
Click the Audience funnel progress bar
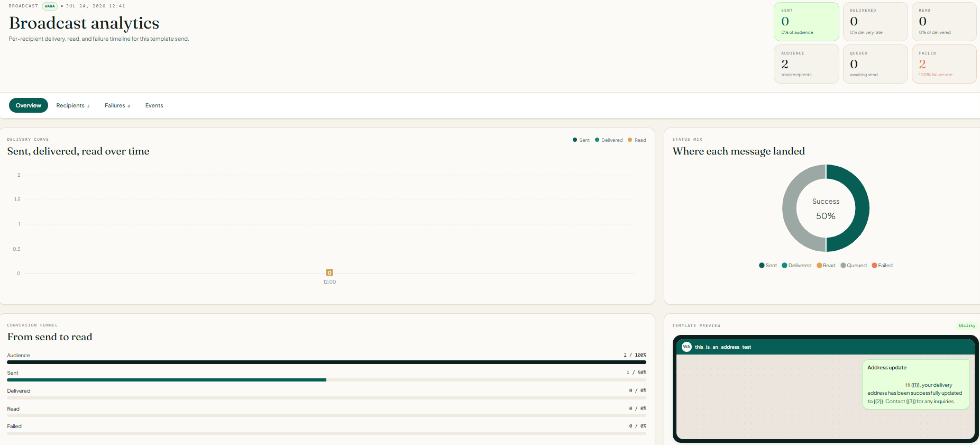(326, 362)
